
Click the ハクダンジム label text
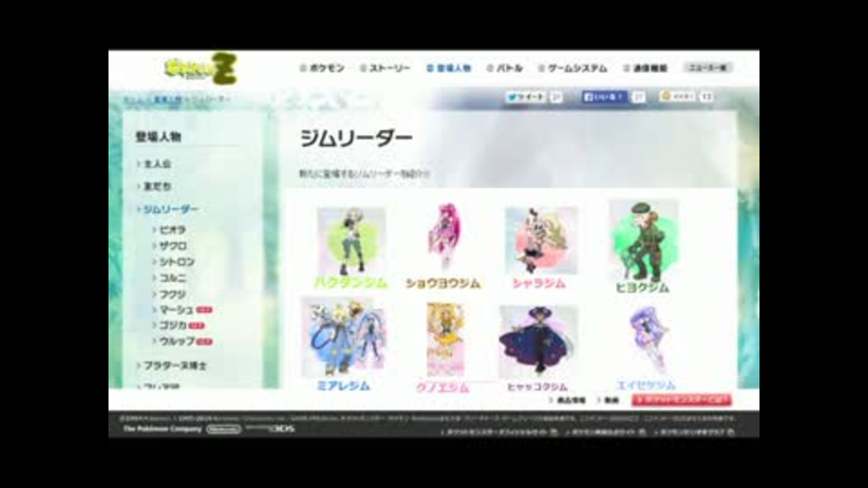pyautogui.click(x=351, y=283)
